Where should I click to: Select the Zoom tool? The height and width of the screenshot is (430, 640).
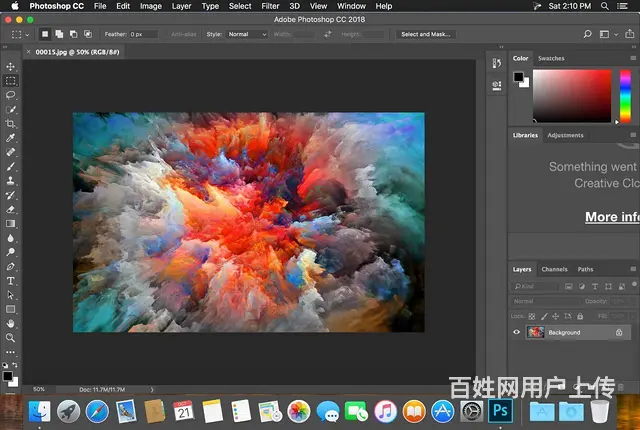(x=11, y=338)
